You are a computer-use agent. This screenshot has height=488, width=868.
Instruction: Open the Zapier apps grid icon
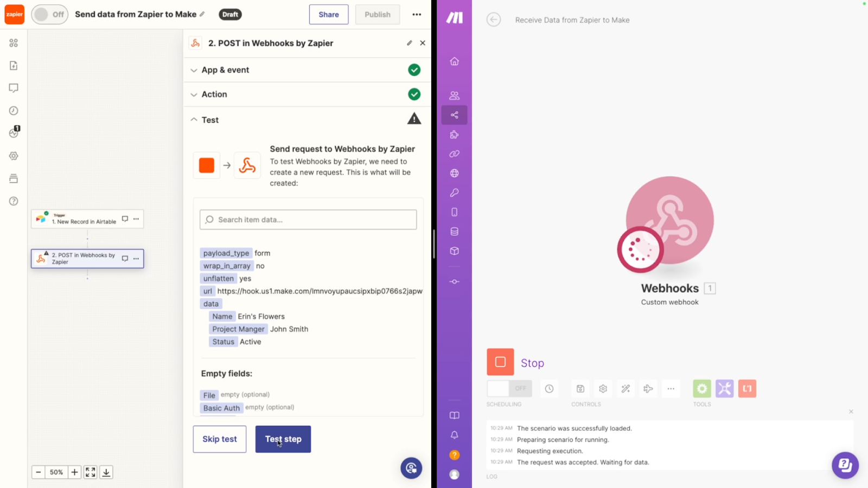(14, 43)
